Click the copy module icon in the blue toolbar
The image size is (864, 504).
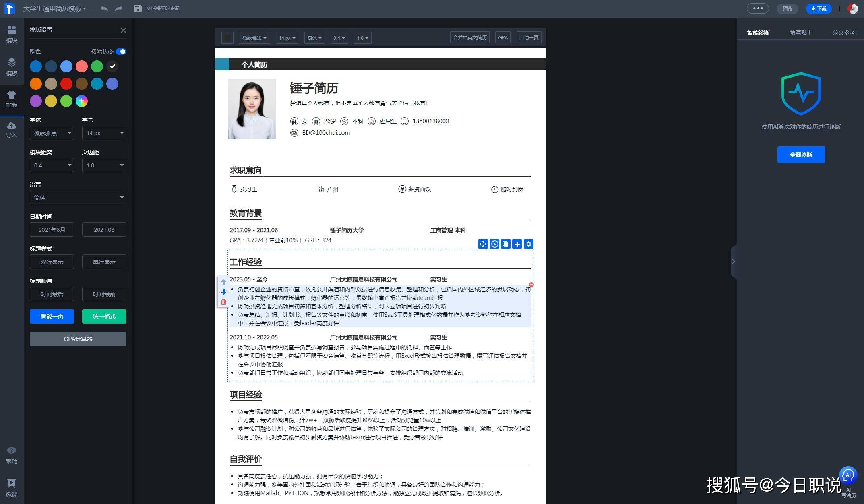tap(506, 244)
